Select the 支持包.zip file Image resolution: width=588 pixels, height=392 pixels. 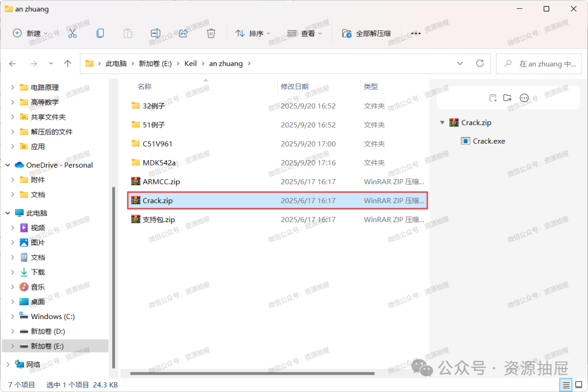pyautogui.click(x=278, y=220)
